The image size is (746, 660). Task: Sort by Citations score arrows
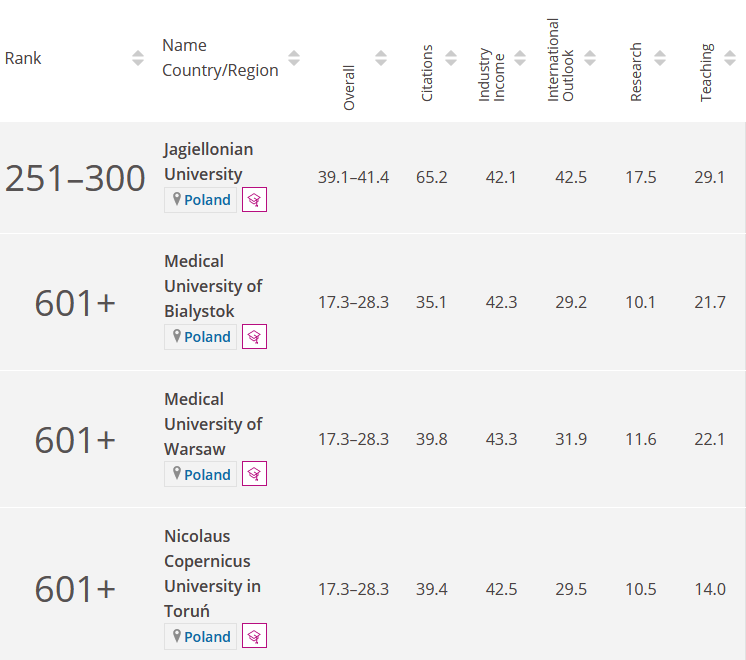(x=451, y=58)
